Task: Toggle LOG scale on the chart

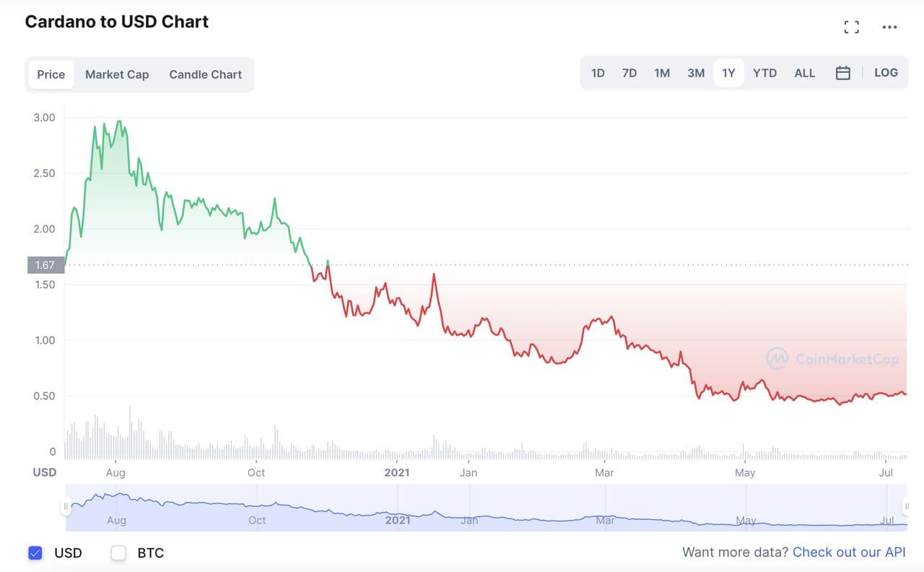Action: coord(886,73)
